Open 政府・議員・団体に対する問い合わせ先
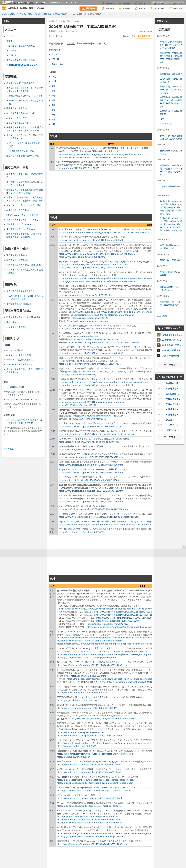The height and width of the screenshot is (868, 186). tap(23, 317)
